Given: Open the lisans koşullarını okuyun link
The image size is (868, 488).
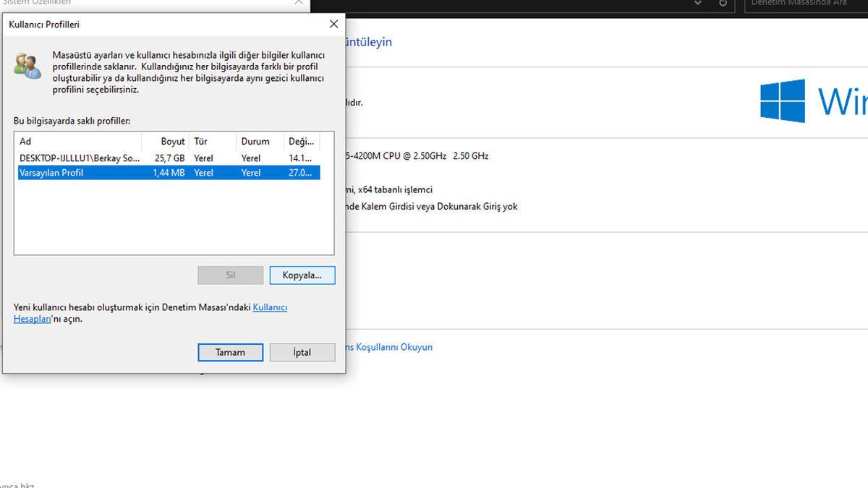Looking at the screenshot, I should click(x=391, y=347).
